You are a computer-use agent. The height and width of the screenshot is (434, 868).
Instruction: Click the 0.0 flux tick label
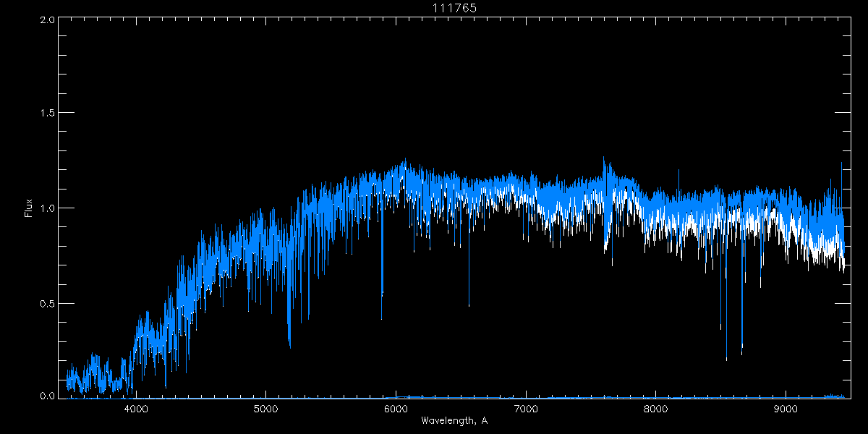47,395
